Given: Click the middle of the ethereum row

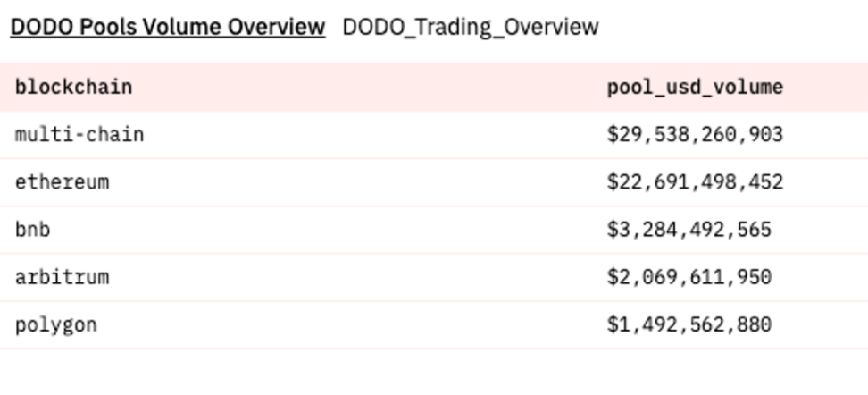Looking at the screenshot, I should 357,181.
